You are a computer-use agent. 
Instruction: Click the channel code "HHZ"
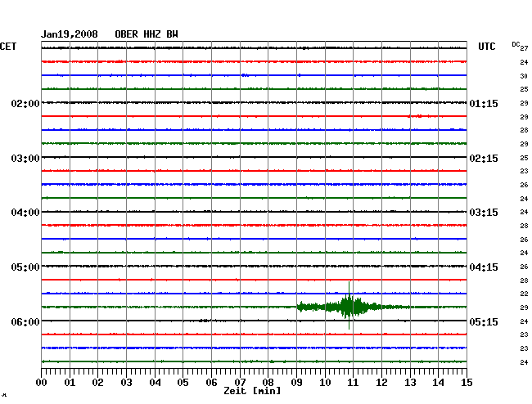tap(152, 34)
